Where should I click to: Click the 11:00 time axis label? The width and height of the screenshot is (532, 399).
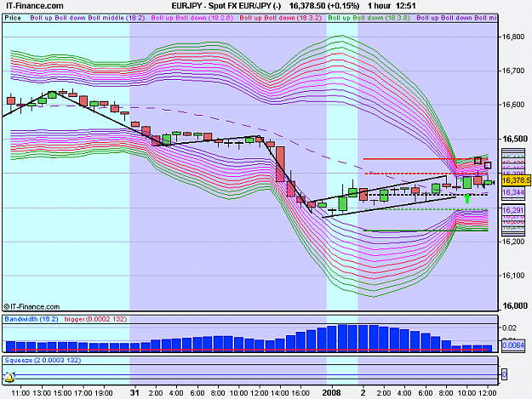pyautogui.click(x=20, y=393)
